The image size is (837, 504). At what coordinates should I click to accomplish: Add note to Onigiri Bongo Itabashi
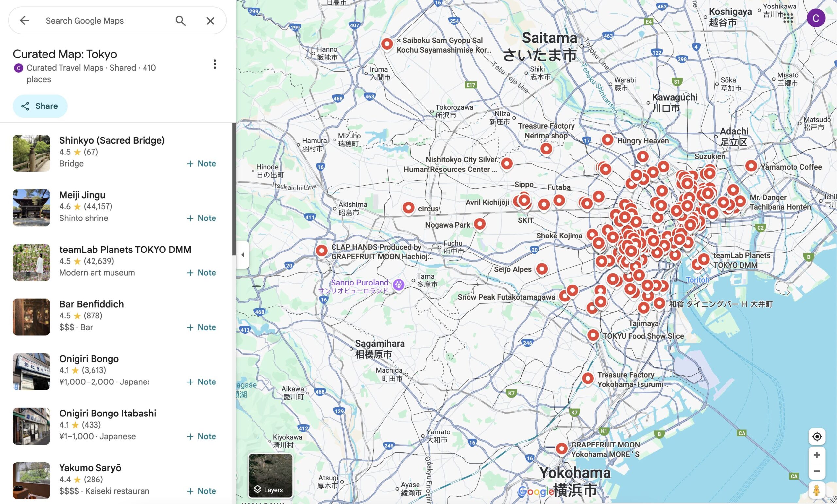[x=201, y=436]
